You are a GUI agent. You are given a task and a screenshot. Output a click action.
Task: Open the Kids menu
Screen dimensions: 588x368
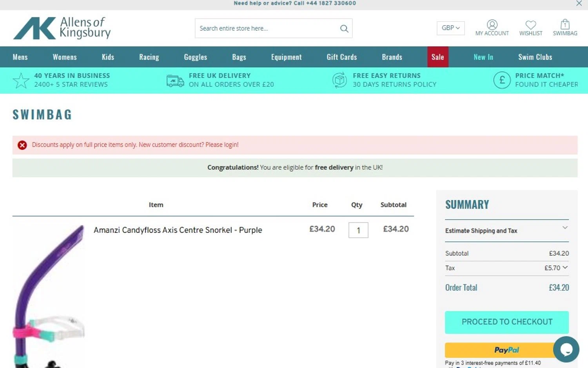click(108, 57)
